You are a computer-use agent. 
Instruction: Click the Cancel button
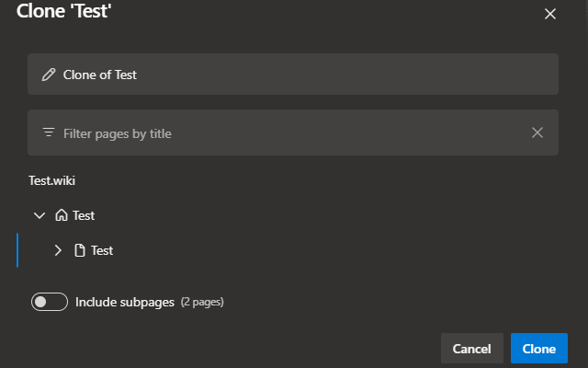pyautogui.click(x=471, y=349)
